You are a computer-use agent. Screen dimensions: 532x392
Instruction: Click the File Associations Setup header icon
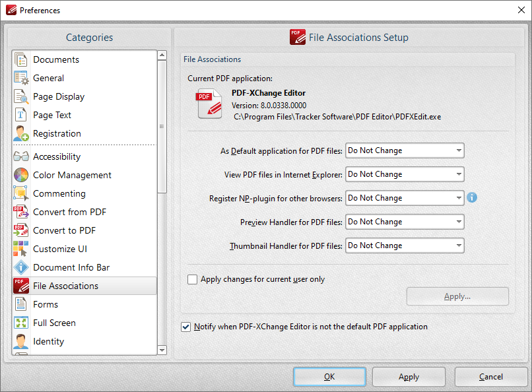(298, 38)
